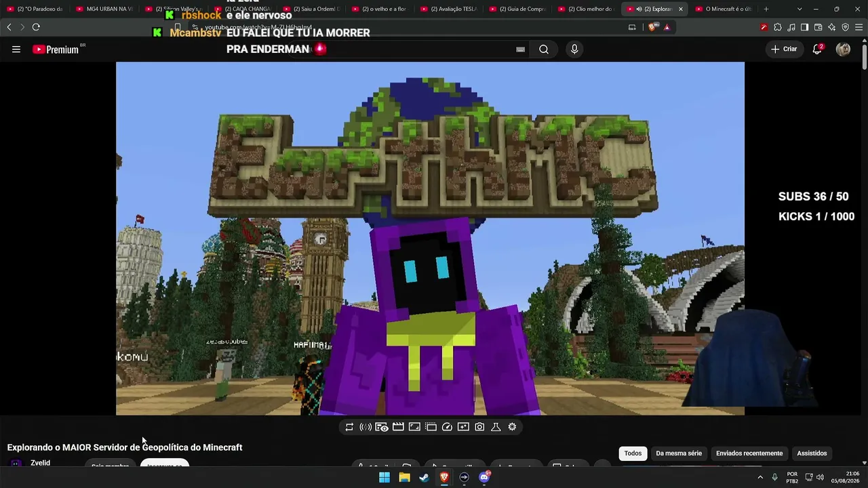Open Discord from the taskbar
Image resolution: width=868 pixels, height=488 pixels.
pos(484,477)
